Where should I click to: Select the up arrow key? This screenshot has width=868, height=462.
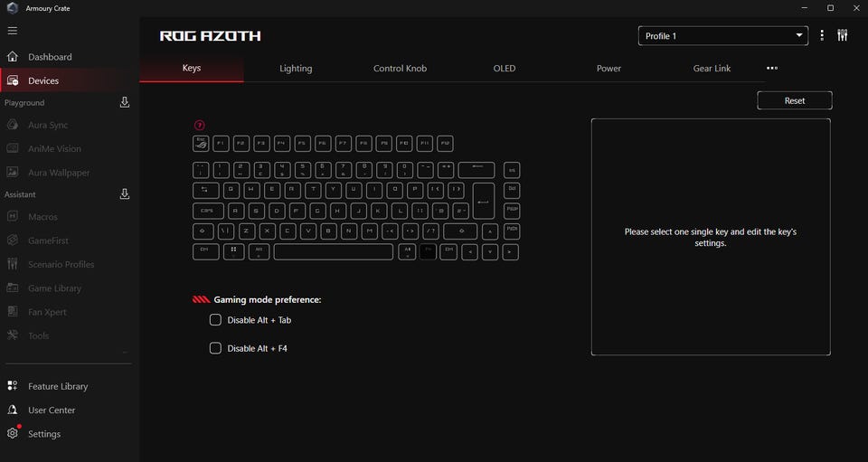(x=490, y=231)
